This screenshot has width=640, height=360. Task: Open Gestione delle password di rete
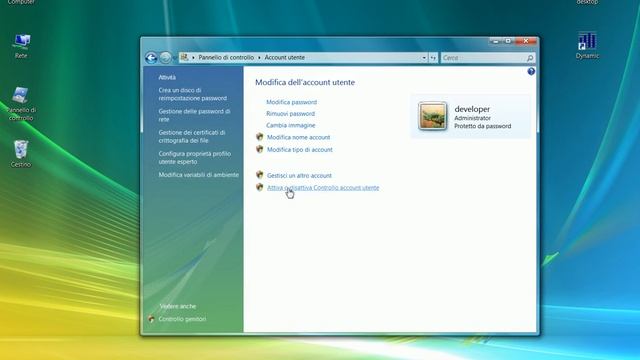click(194, 116)
